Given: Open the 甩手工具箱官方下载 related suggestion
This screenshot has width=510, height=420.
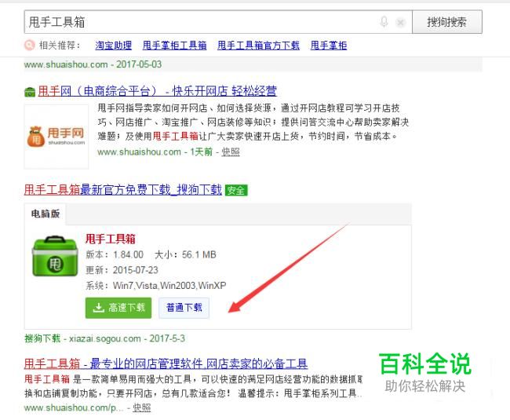Looking at the screenshot, I should [258, 46].
